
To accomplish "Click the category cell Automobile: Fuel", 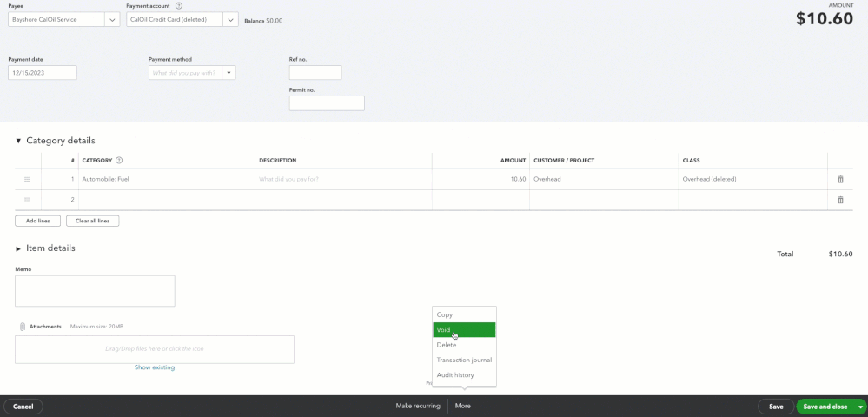I will tap(167, 180).
